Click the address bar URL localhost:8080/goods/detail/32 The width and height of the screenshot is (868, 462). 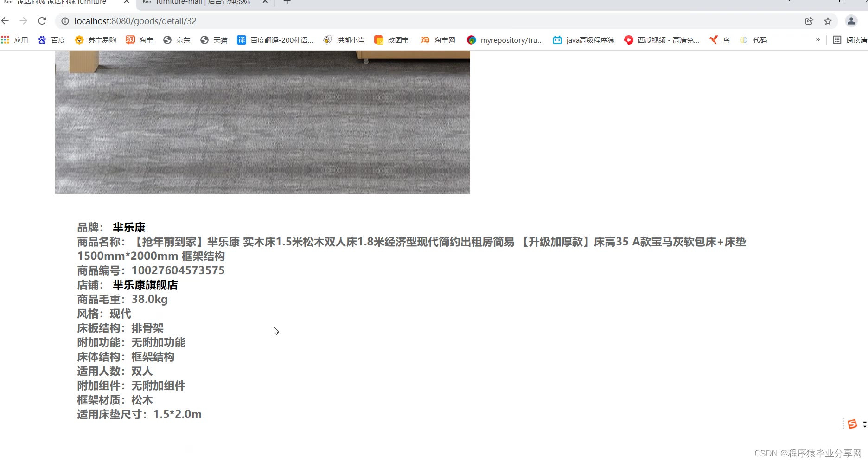point(135,21)
